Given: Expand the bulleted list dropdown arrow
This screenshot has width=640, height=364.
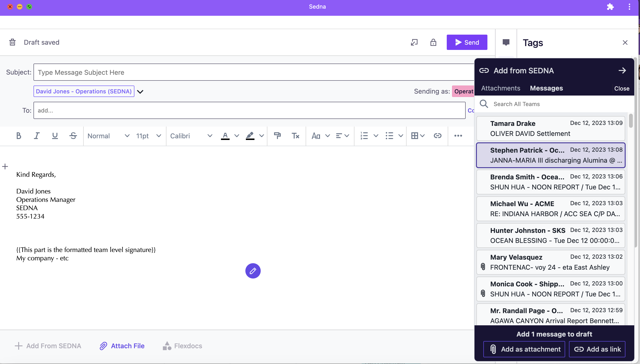Looking at the screenshot, I should [x=400, y=136].
